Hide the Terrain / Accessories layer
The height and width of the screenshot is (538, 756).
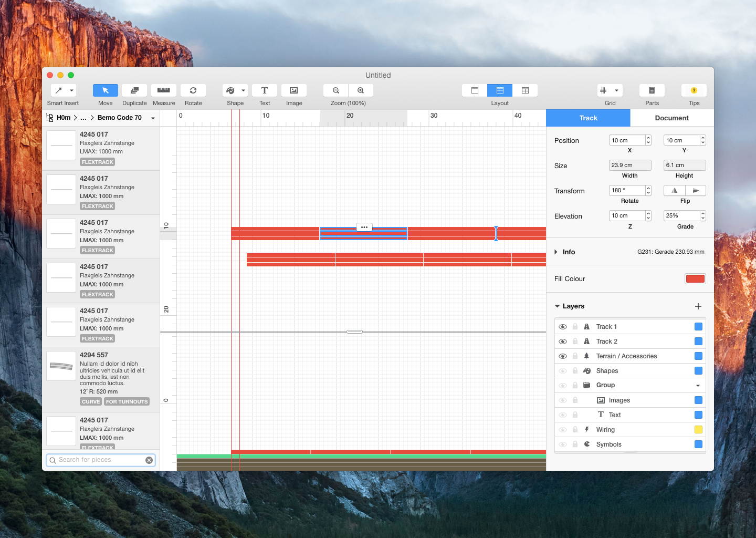[x=563, y=356]
